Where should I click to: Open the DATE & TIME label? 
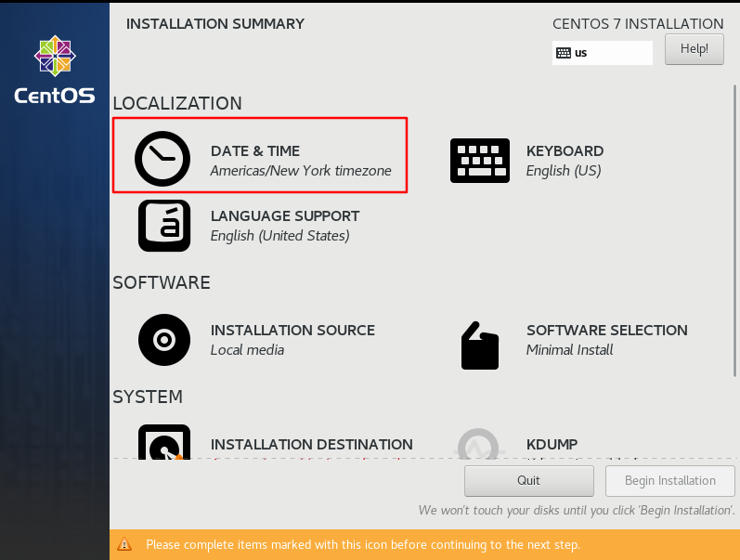tap(255, 151)
